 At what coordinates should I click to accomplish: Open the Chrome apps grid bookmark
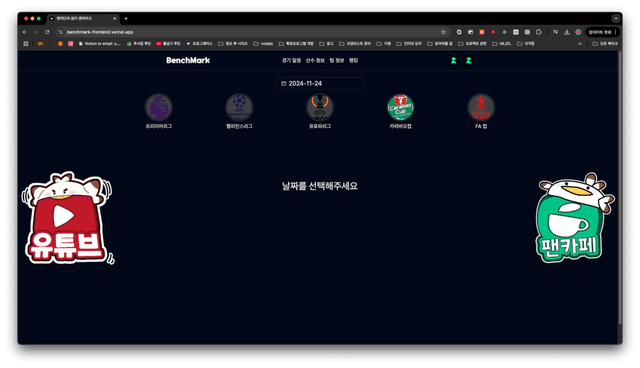26,44
